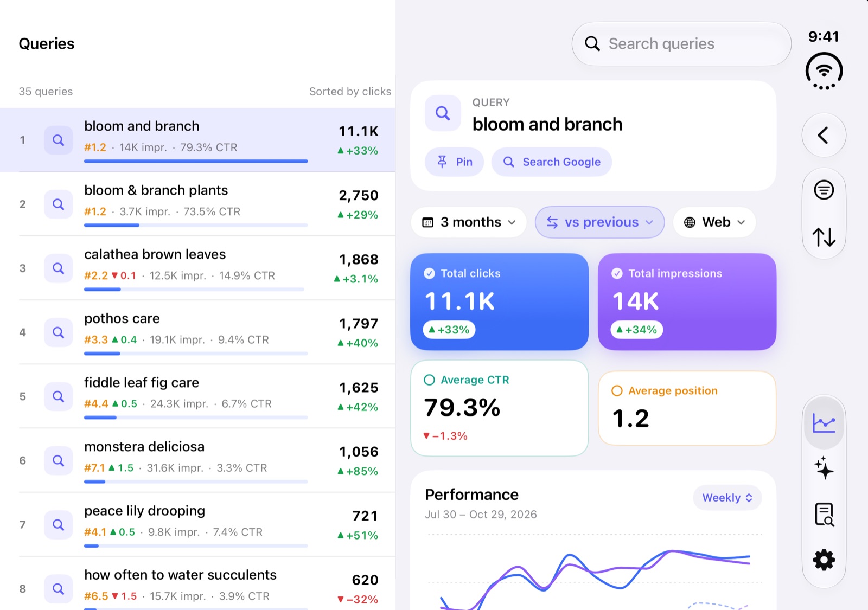
Task: Click the Jul 30 – Oct 29, 2026 date range
Action: point(481,515)
